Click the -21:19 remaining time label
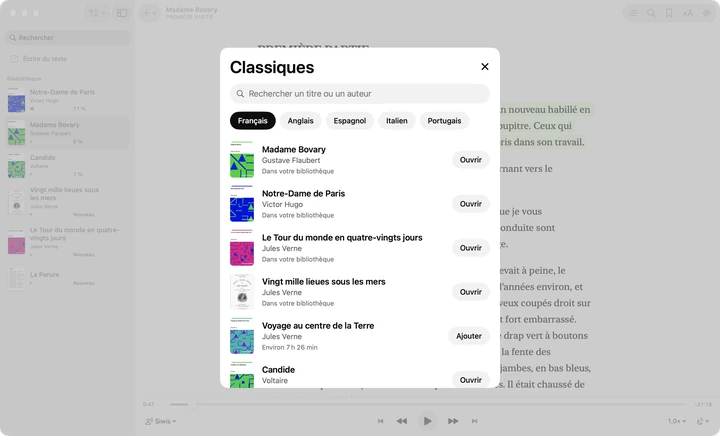 [703, 404]
